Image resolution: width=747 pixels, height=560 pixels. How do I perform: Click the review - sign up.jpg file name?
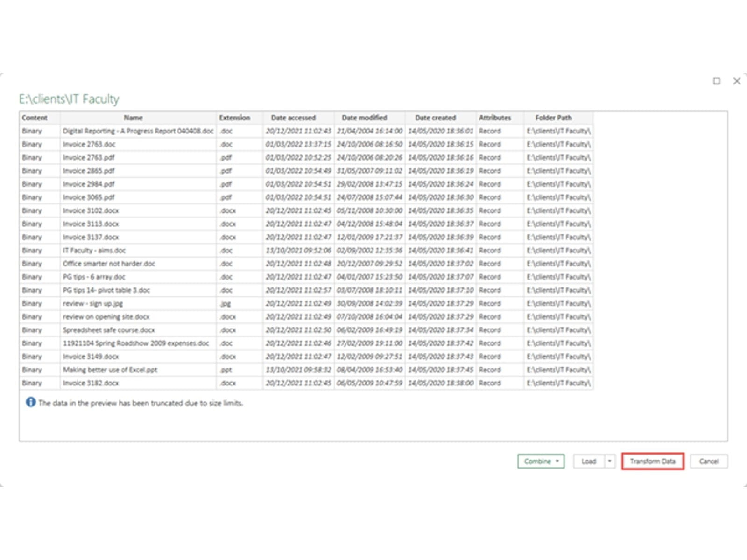click(x=93, y=303)
